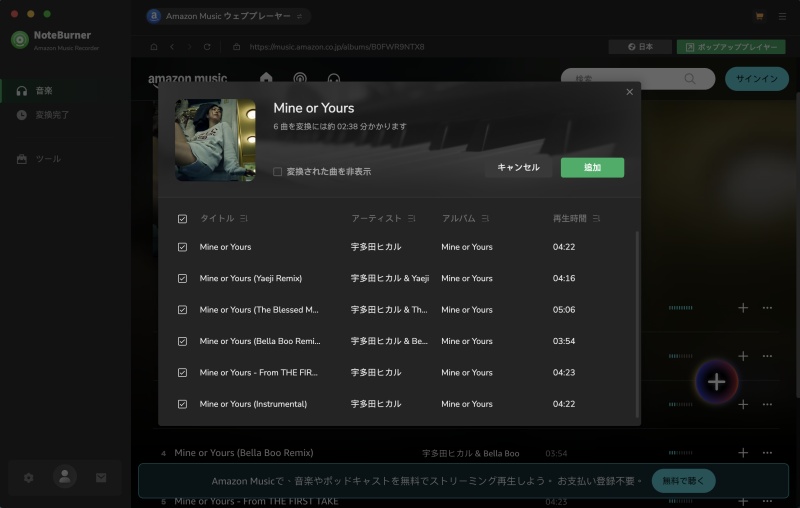The width and height of the screenshot is (800, 508).
Task: Add Bella Boo Remix track plus icon
Action: pyautogui.click(x=743, y=452)
